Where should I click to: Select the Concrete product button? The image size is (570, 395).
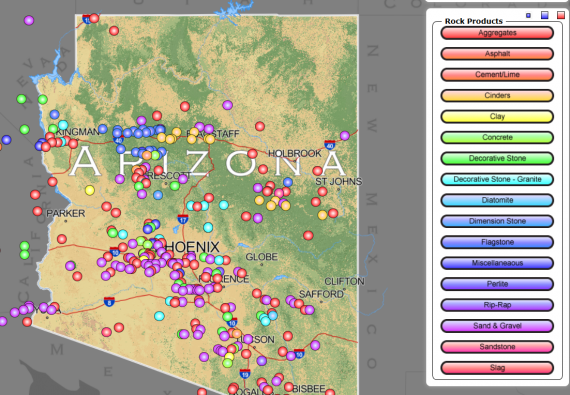(x=497, y=138)
